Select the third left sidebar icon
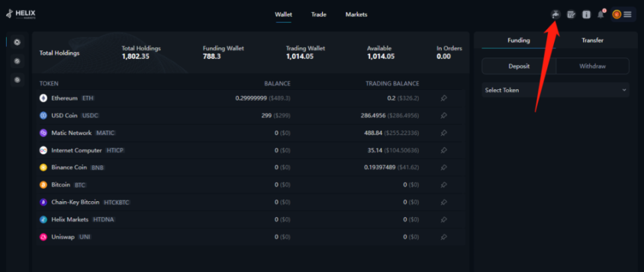 pos(17,79)
